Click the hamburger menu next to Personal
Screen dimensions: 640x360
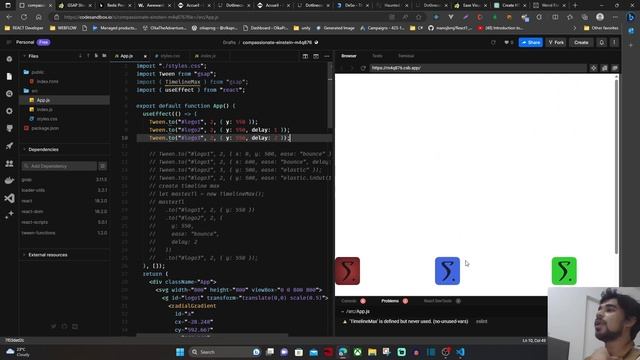click(x=9, y=42)
